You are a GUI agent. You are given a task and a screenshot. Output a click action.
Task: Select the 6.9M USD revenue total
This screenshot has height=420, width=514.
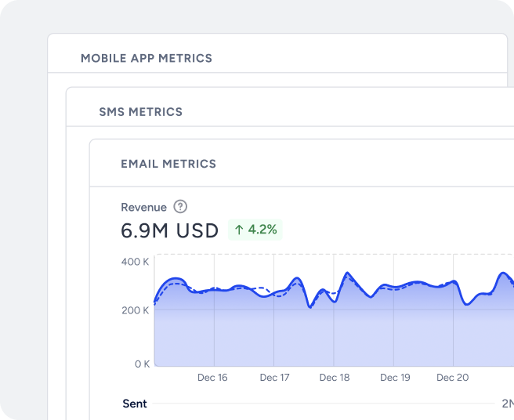click(169, 230)
